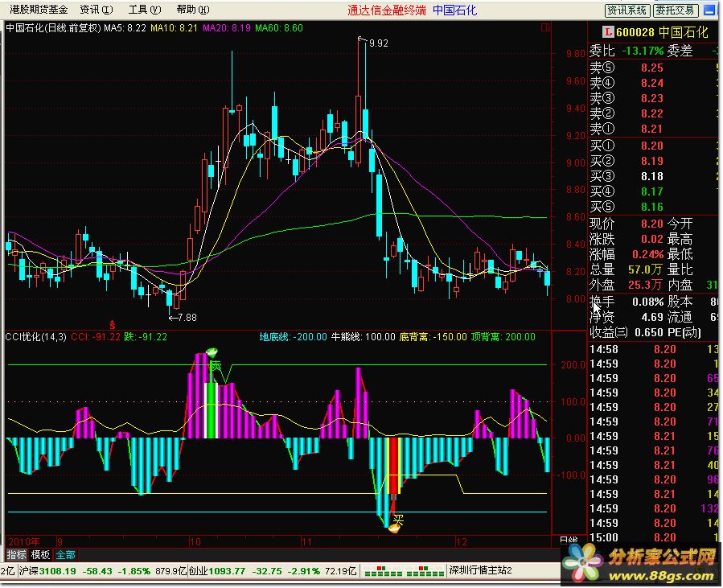Click the 涨幅 0.24% field
Viewport: 723px width, 588px height.
point(626,254)
